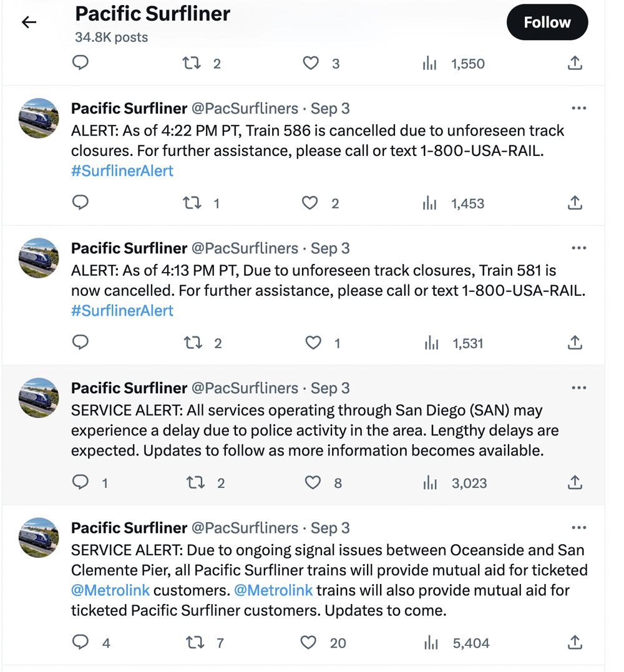Open the more options menu on the Train 586 alert
The height and width of the screenshot is (672, 624).
(x=578, y=107)
